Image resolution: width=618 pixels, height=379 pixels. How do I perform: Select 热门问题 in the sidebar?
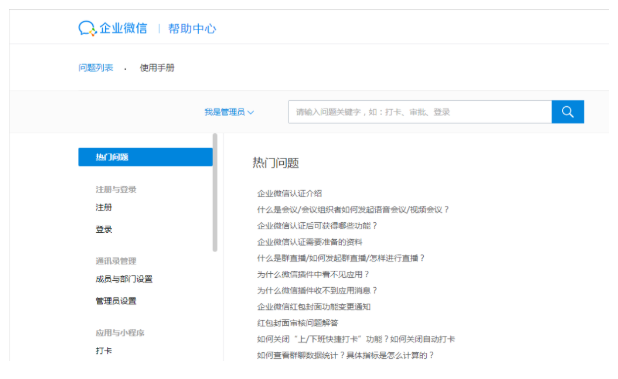pyautogui.click(x=145, y=157)
